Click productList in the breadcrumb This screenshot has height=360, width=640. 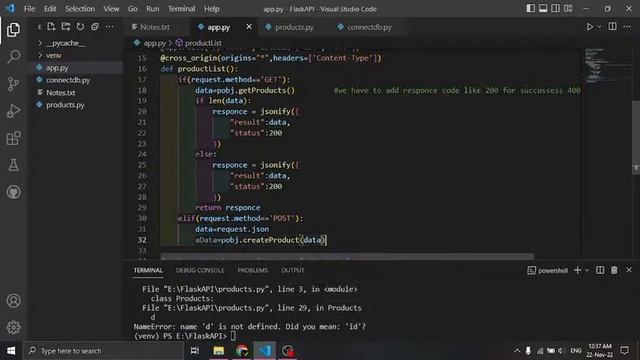203,43
